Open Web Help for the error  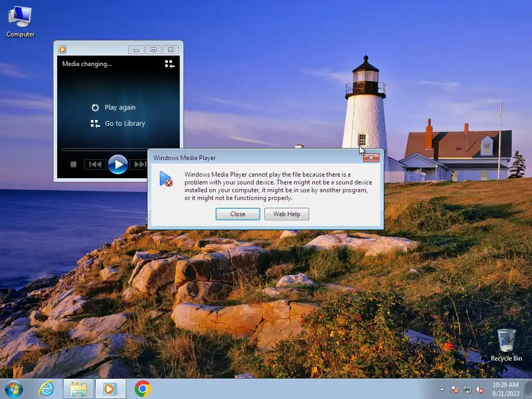point(287,214)
